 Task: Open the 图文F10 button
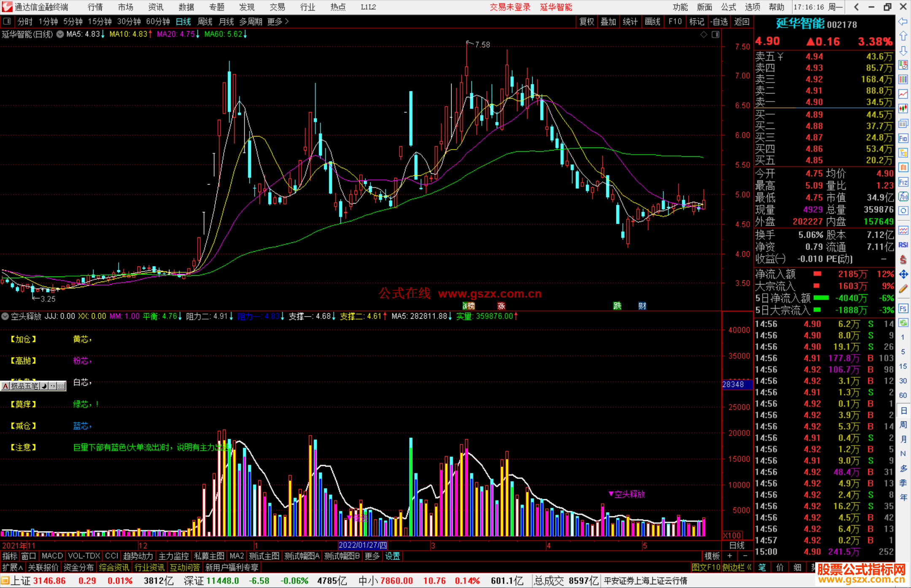pos(706,567)
